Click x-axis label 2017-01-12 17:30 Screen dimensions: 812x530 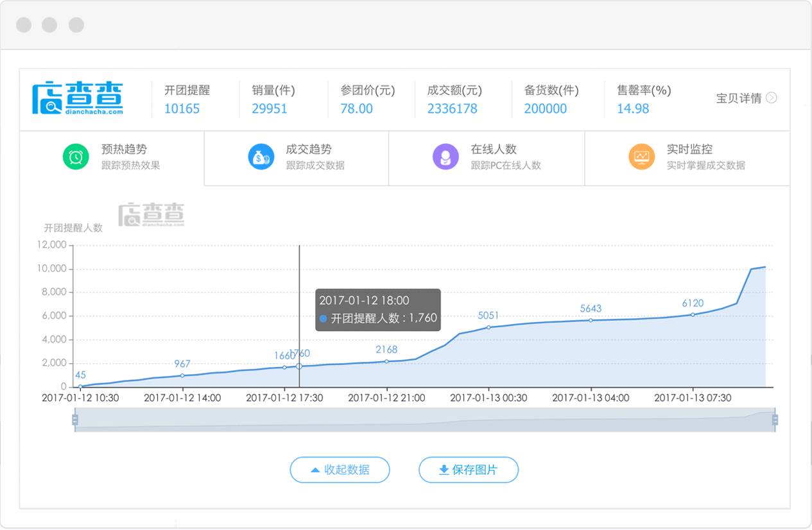[x=284, y=398]
